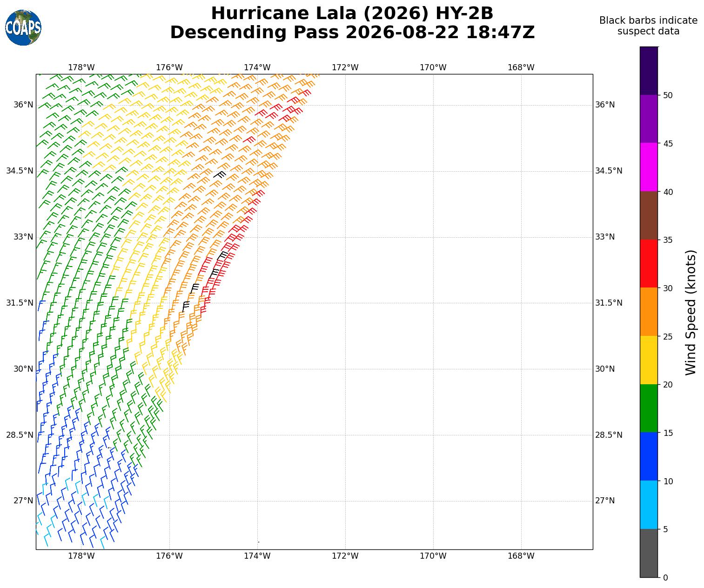Screen dimensions: 704x588
Task: Click the 31.5°N label on the right axis
Action: click(609, 303)
